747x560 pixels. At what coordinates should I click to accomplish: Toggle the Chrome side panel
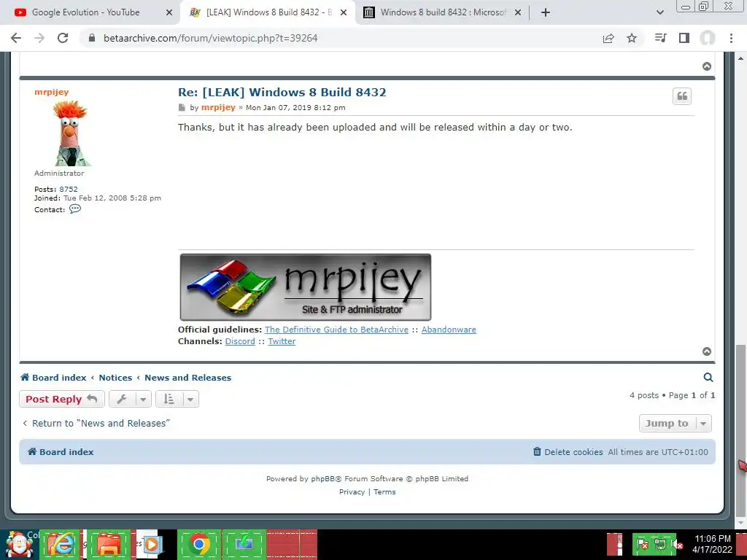tap(684, 38)
